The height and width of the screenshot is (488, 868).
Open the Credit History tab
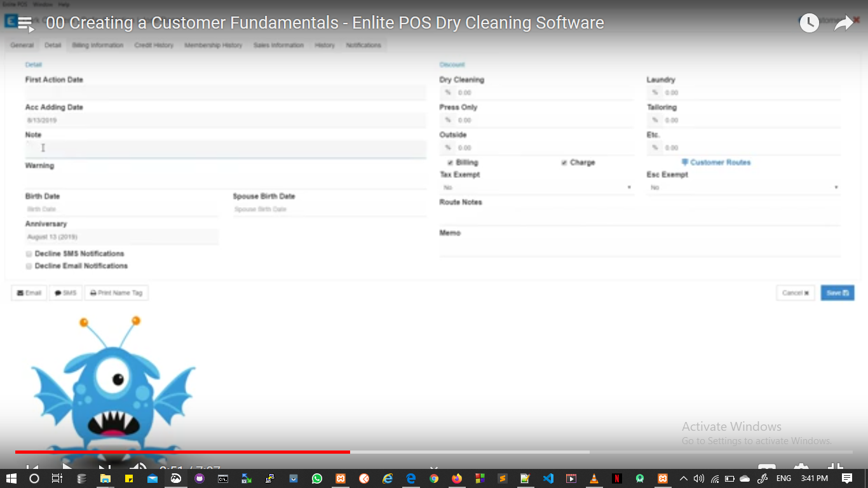(154, 46)
